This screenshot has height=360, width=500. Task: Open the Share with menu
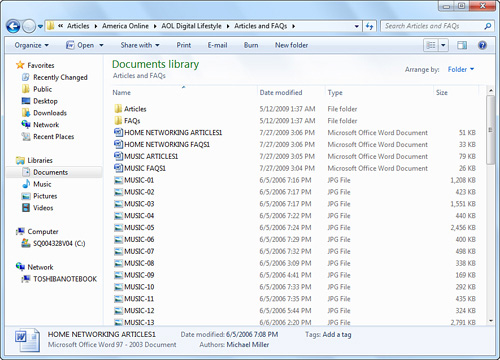tap(140, 45)
